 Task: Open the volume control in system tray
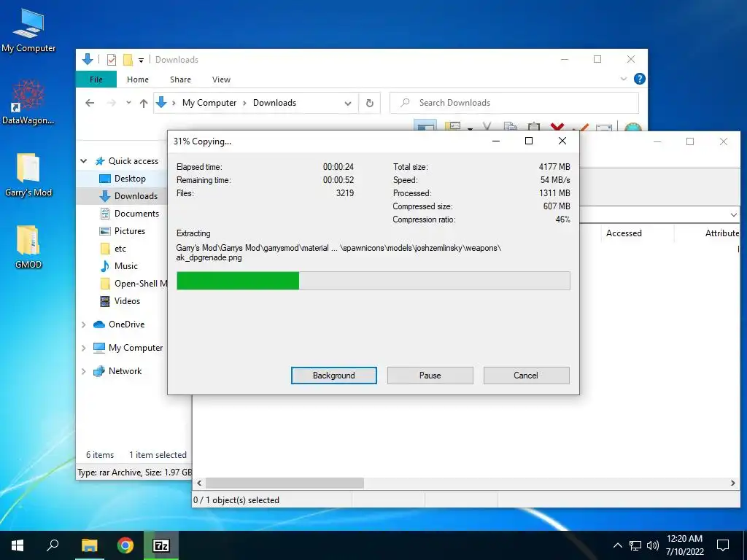(653, 545)
